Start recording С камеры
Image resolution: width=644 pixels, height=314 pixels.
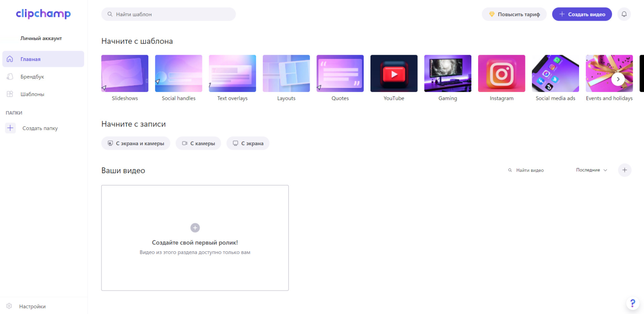point(198,143)
